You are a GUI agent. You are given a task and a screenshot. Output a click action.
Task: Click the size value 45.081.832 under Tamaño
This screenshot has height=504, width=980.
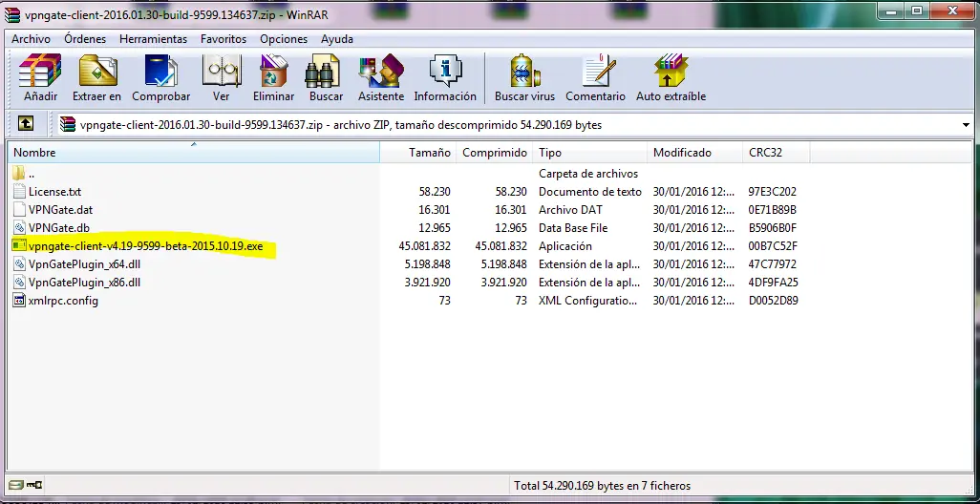pyautogui.click(x=424, y=246)
